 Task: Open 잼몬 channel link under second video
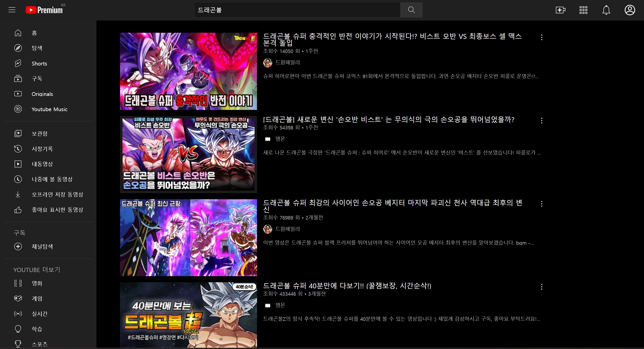(x=280, y=139)
